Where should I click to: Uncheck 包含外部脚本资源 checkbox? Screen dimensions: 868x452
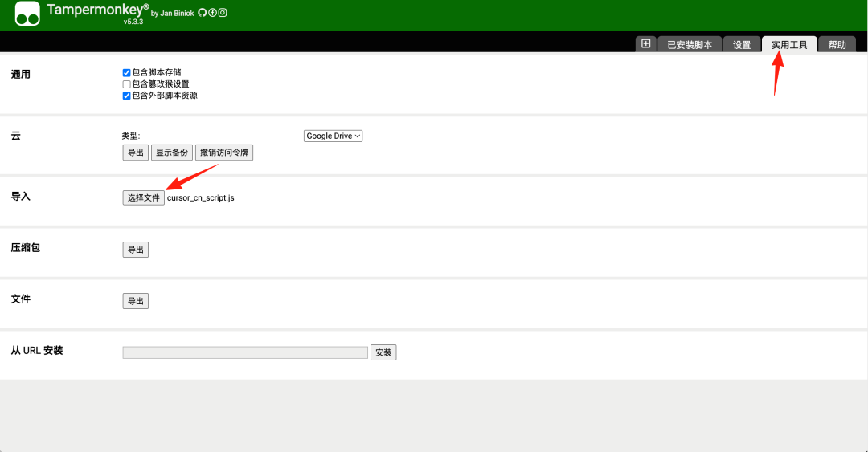[x=126, y=96]
